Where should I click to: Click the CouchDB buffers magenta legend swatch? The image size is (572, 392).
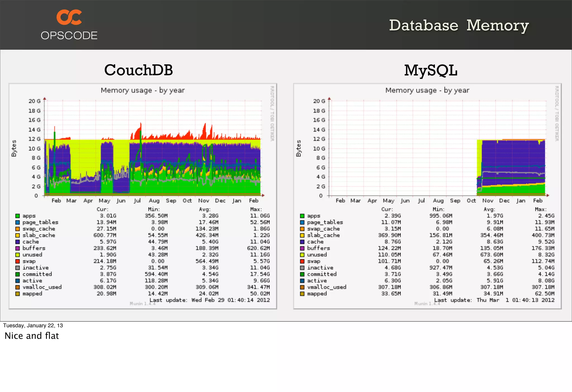(17, 248)
